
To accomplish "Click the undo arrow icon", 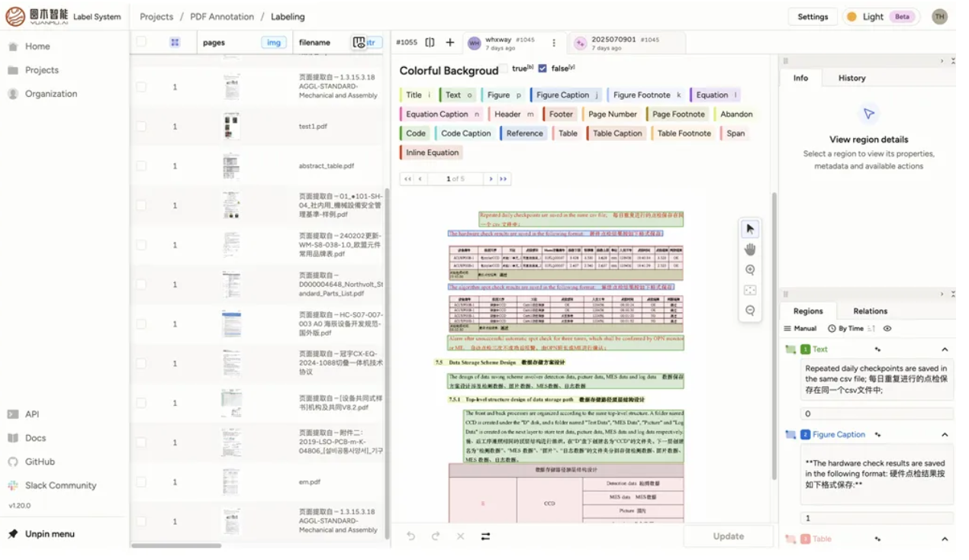I will click(410, 536).
